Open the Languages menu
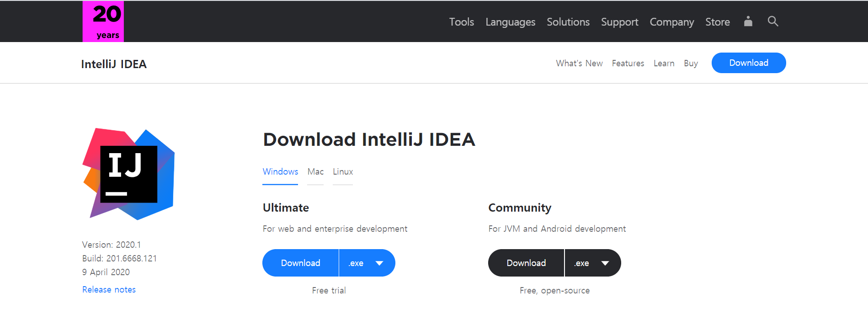This screenshot has height=309, width=868. point(510,22)
